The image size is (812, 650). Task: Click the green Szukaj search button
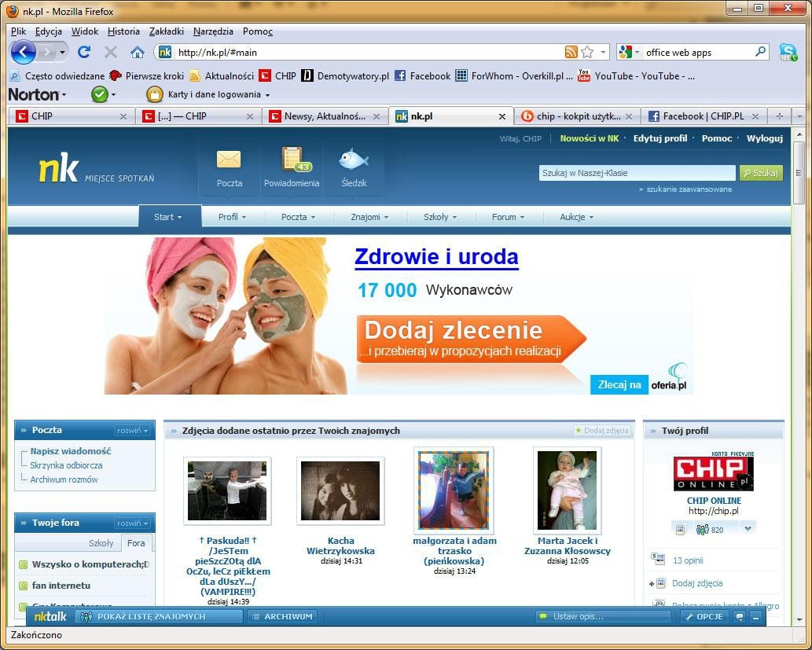[761, 173]
